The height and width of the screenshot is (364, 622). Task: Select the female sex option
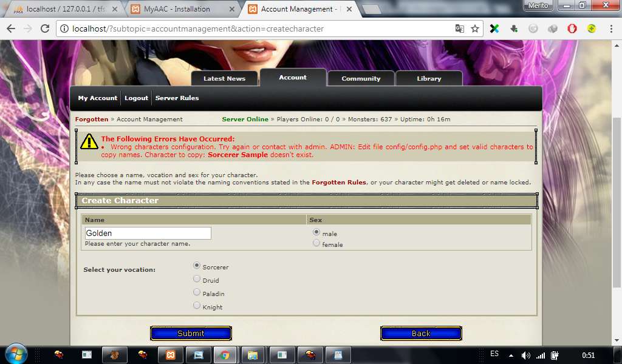(x=316, y=243)
